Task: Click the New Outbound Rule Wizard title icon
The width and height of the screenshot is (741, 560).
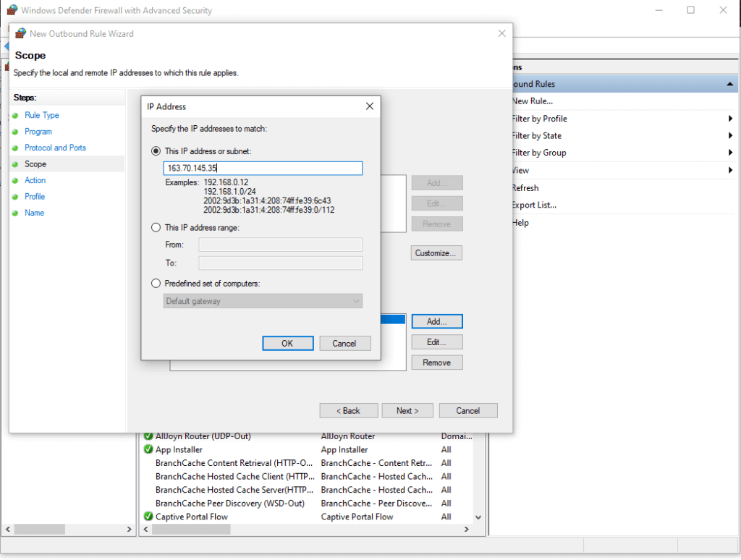Action: point(20,33)
